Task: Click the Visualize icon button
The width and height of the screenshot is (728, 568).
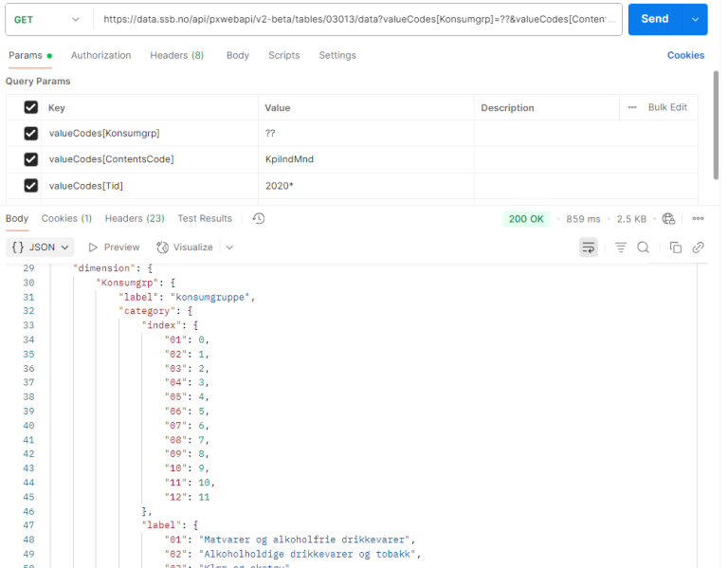Action: (162, 247)
